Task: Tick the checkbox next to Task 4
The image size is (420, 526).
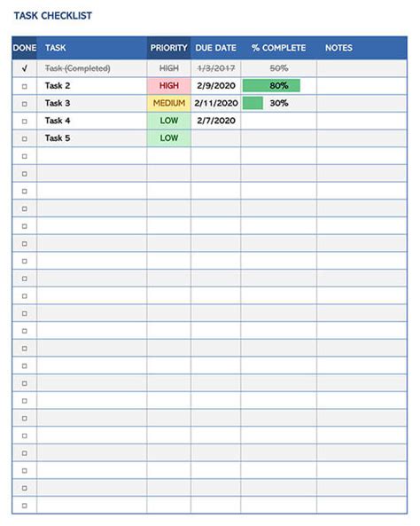Action: click(x=25, y=122)
